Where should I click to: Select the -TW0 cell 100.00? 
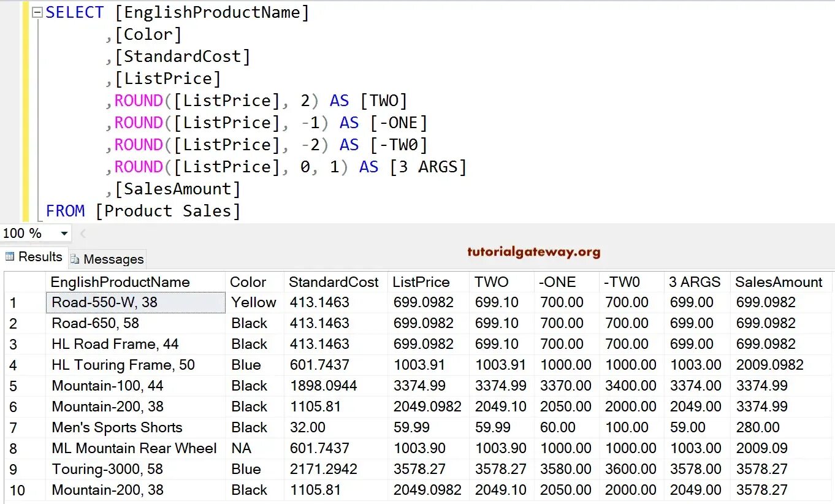[x=631, y=428]
